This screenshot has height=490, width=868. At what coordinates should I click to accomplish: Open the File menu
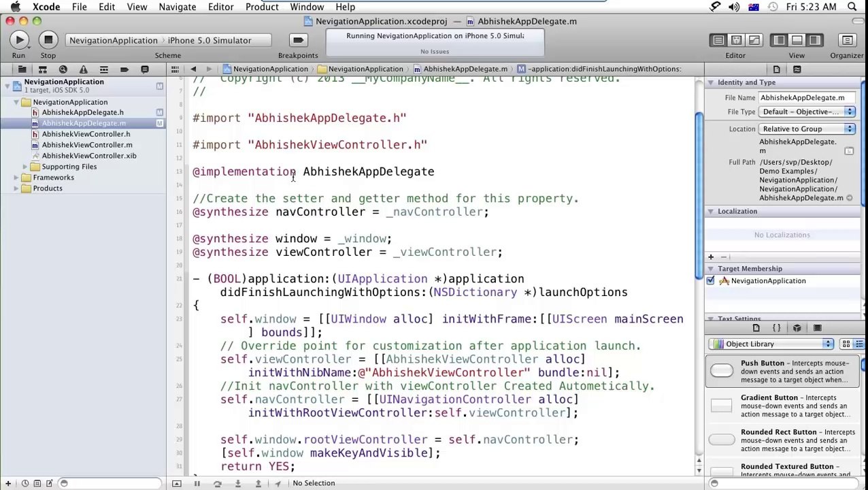point(79,7)
